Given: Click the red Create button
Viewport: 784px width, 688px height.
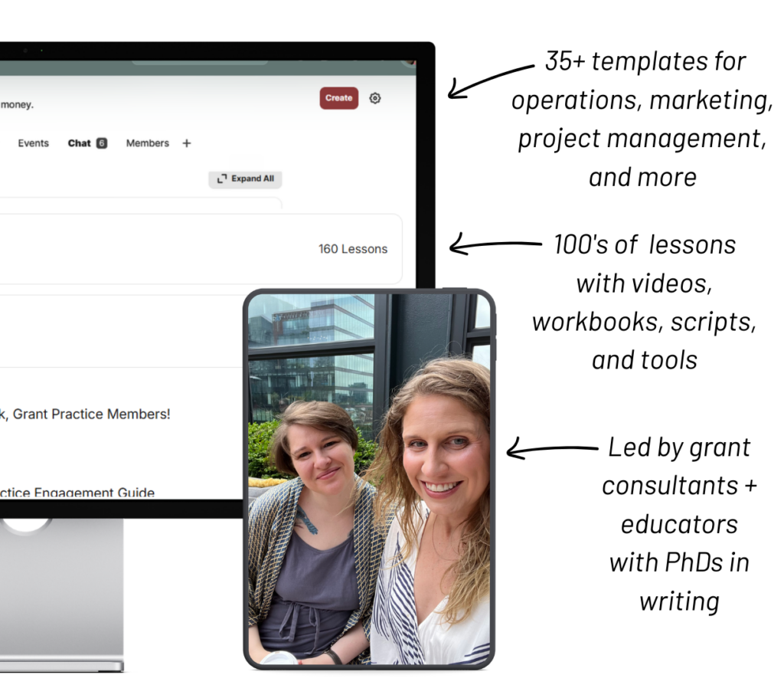Looking at the screenshot, I should tap(338, 98).
